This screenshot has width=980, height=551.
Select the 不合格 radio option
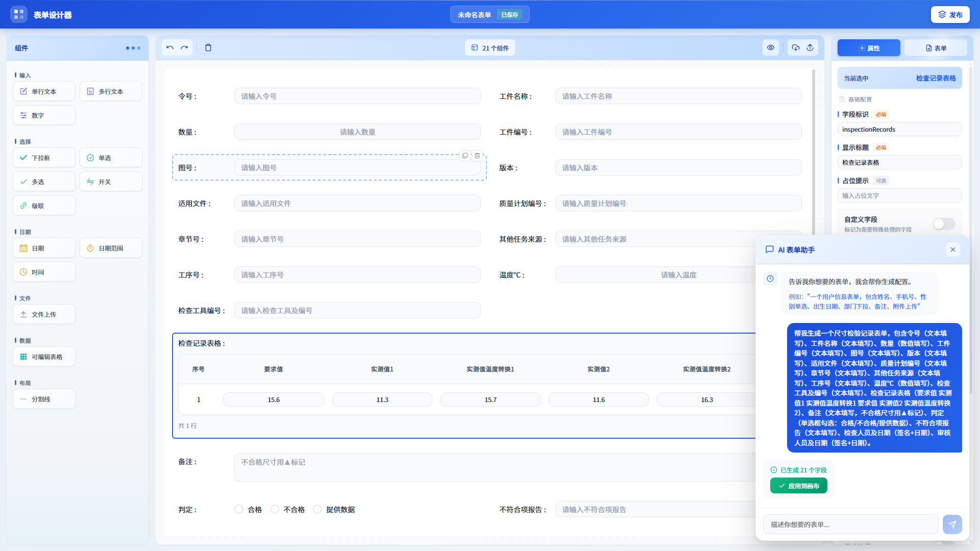pyautogui.click(x=275, y=509)
